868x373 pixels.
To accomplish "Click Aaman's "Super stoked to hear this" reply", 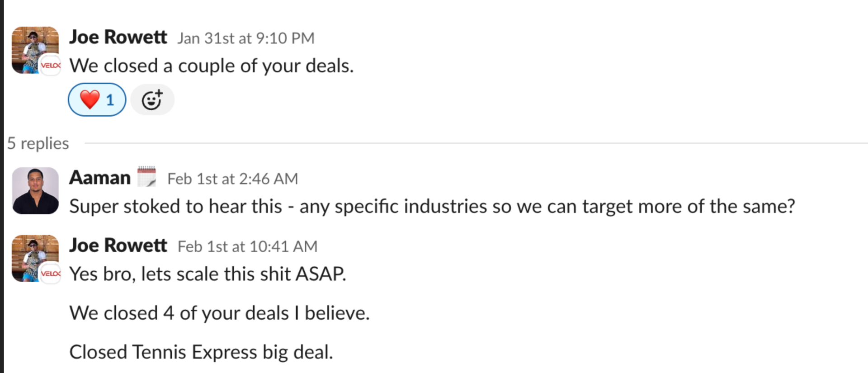I will (x=432, y=207).
